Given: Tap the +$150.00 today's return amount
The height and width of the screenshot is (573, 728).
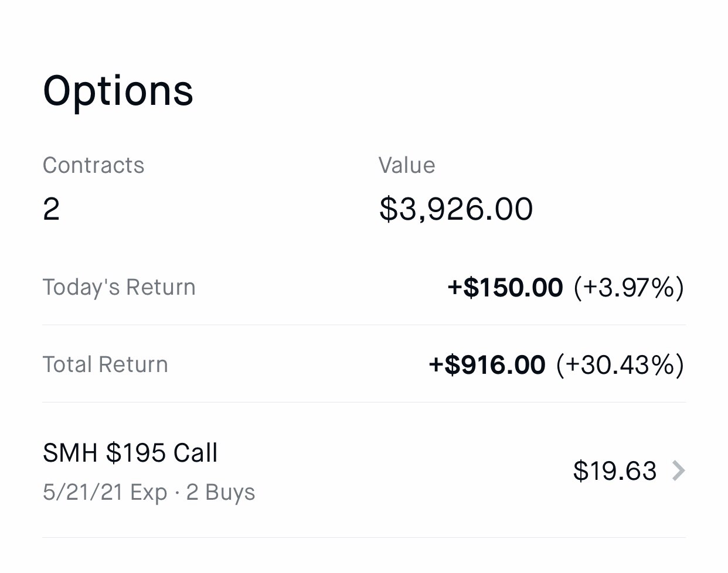Looking at the screenshot, I should [505, 288].
